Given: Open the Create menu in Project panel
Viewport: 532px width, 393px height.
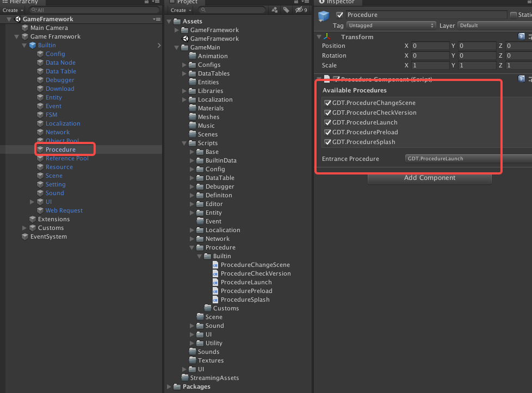Looking at the screenshot, I should [x=180, y=10].
